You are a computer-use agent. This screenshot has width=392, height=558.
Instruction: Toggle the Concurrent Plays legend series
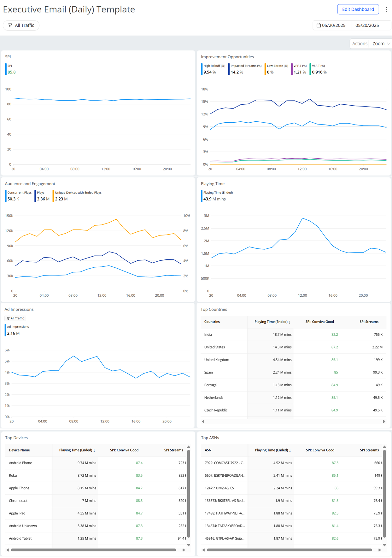click(19, 193)
